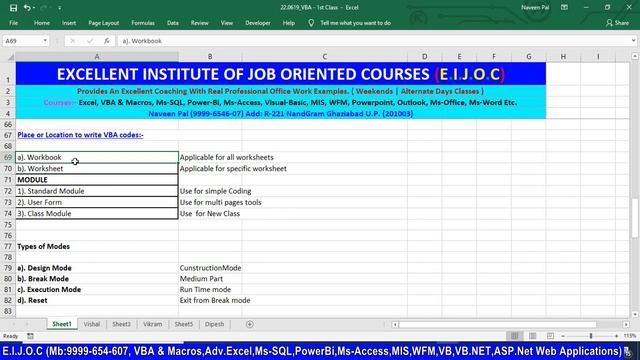Image resolution: width=640 pixels, height=360 pixels.
Task: Click the Cancel (X) formula bar icon
Action: click(72, 41)
